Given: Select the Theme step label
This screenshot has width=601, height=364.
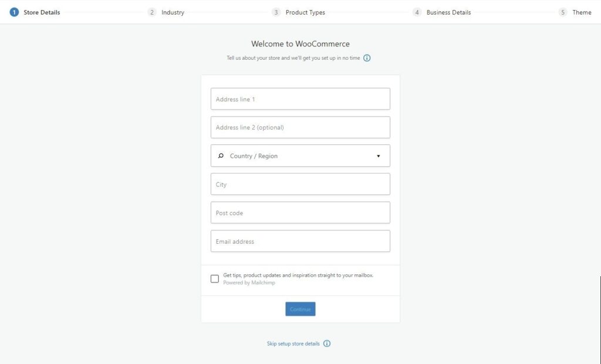Looking at the screenshot, I should (582, 12).
